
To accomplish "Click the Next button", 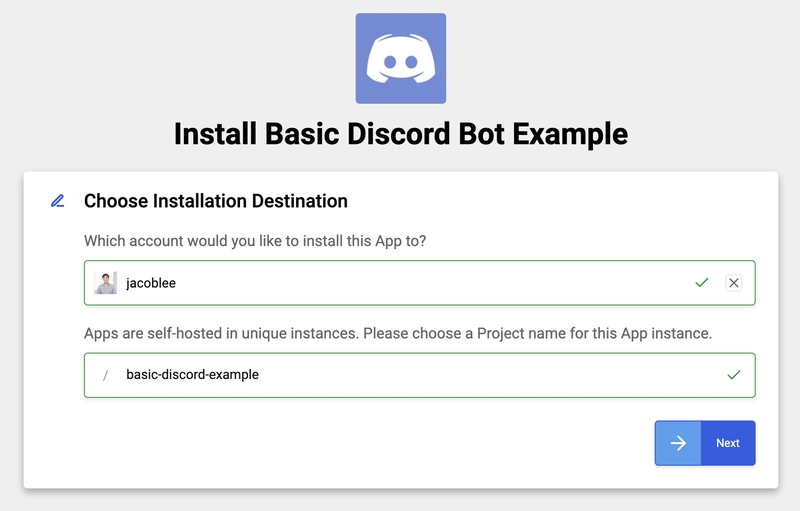I will click(705, 443).
